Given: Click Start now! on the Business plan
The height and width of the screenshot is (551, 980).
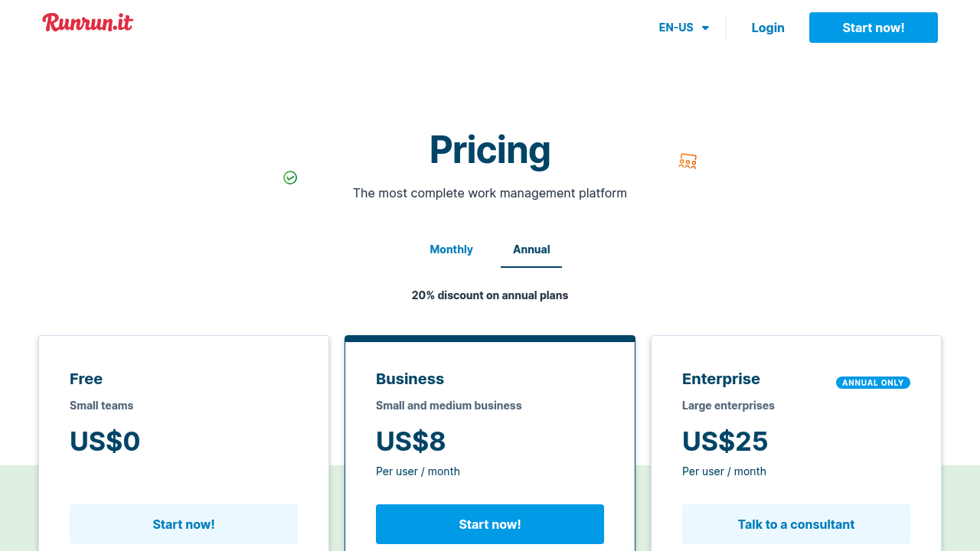Looking at the screenshot, I should coord(490,524).
